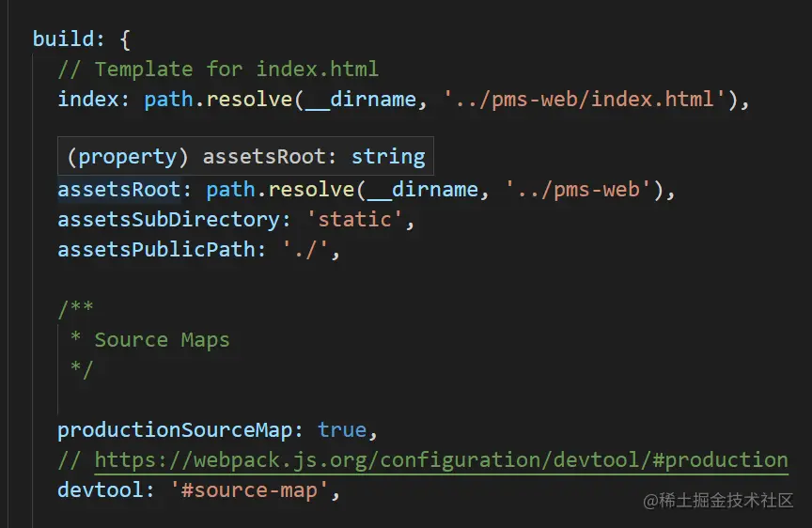The width and height of the screenshot is (812, 528).
Task: Click the 'index' property key
Action: [88, 100]
